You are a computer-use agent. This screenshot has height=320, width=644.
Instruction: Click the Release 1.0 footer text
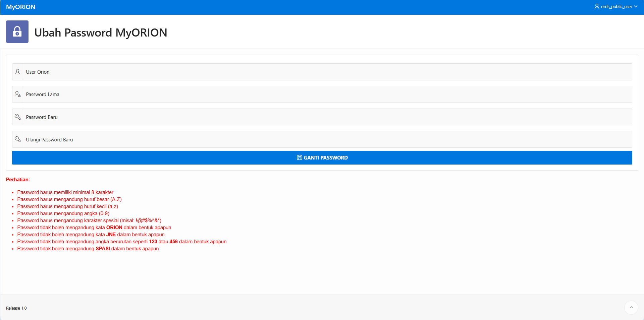click(x=16, y=308)
